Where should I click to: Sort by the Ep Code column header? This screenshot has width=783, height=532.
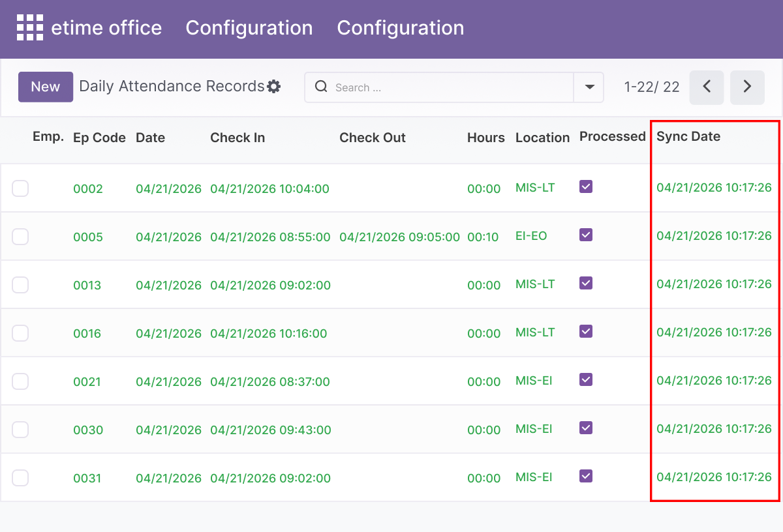pyautogui.click(x=99, y=138)
